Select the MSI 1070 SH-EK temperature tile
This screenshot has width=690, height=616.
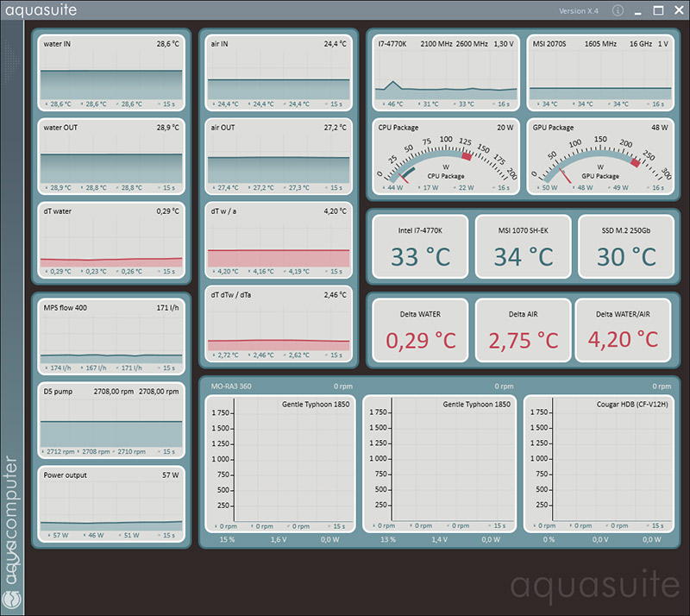point(524,247)
